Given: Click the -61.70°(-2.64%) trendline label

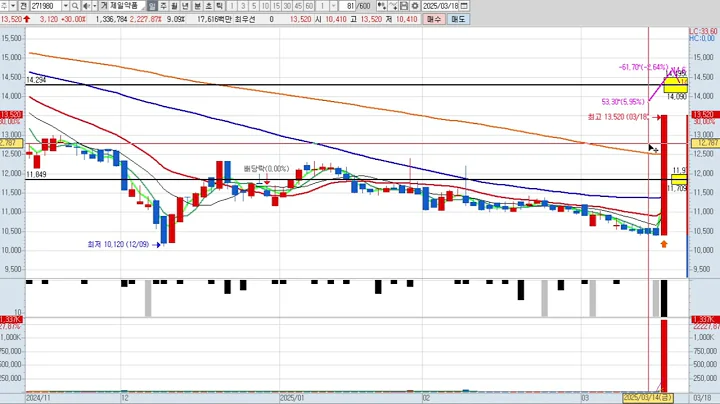Looking at the screenshot, I should [x=643, y=67].
